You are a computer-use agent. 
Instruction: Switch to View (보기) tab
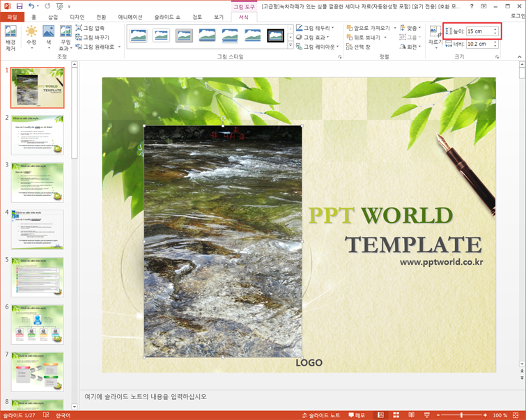219,17
